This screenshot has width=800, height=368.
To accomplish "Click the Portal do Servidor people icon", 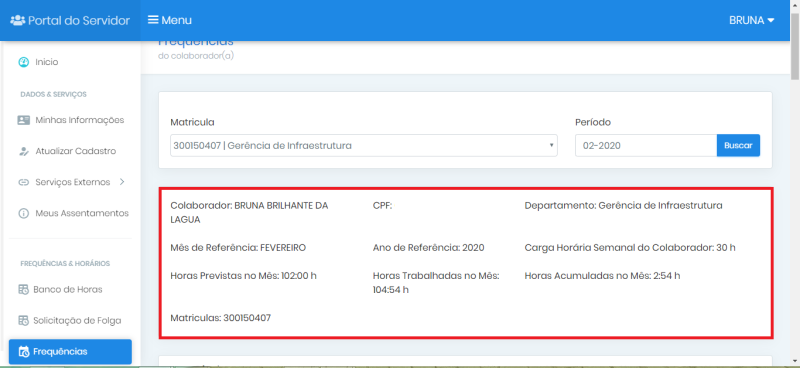I will coord(18,20).
